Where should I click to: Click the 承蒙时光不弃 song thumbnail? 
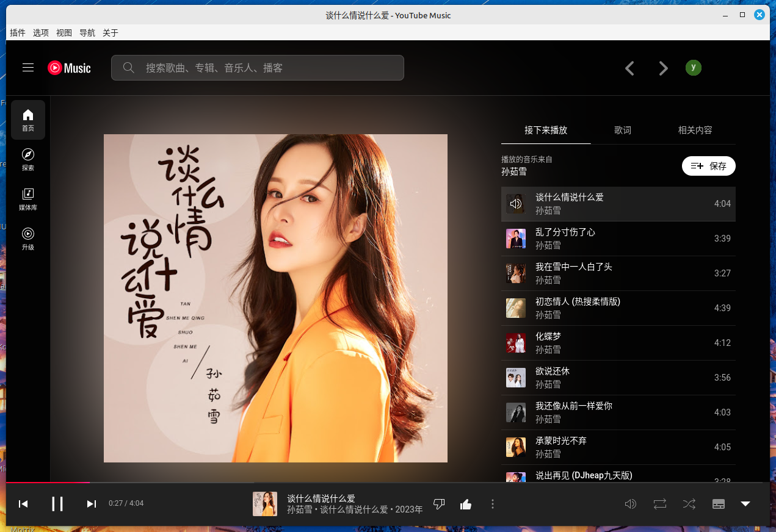pyautogui.click(x=516, y=447)
